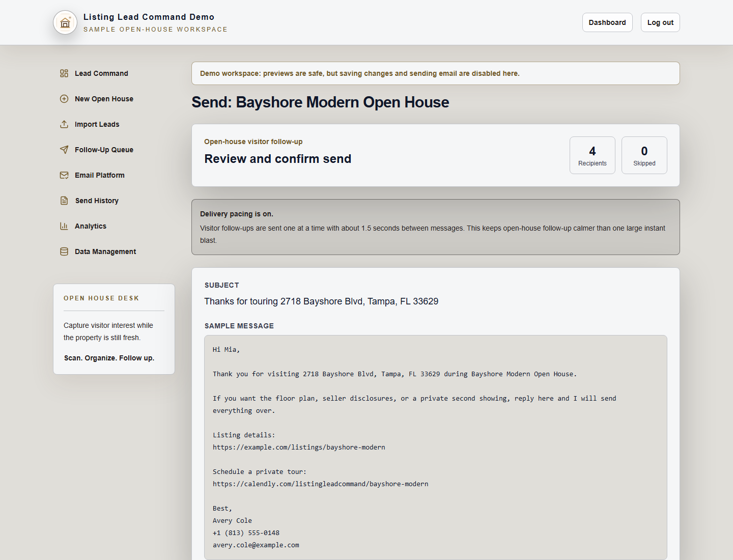The image size is (733, 560).
Task: Click the demo workspace notice banner
Action: (x=436, y=73)
